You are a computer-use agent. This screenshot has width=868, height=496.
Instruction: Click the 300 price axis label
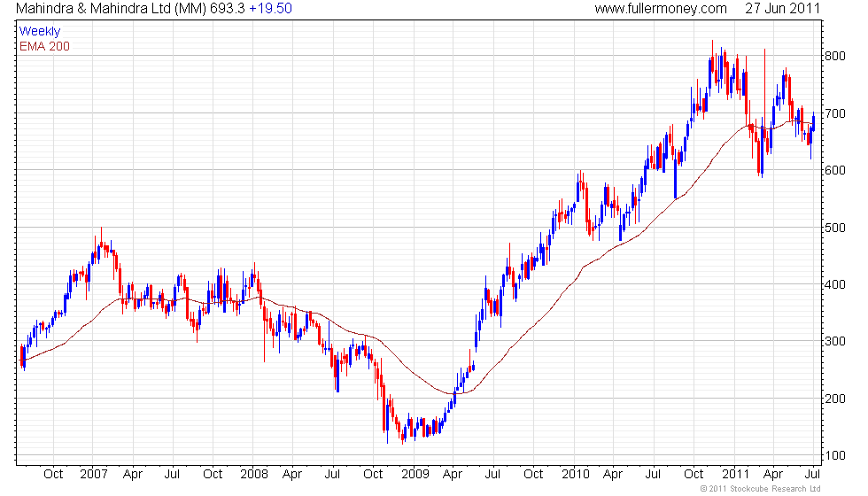point(836,342)
